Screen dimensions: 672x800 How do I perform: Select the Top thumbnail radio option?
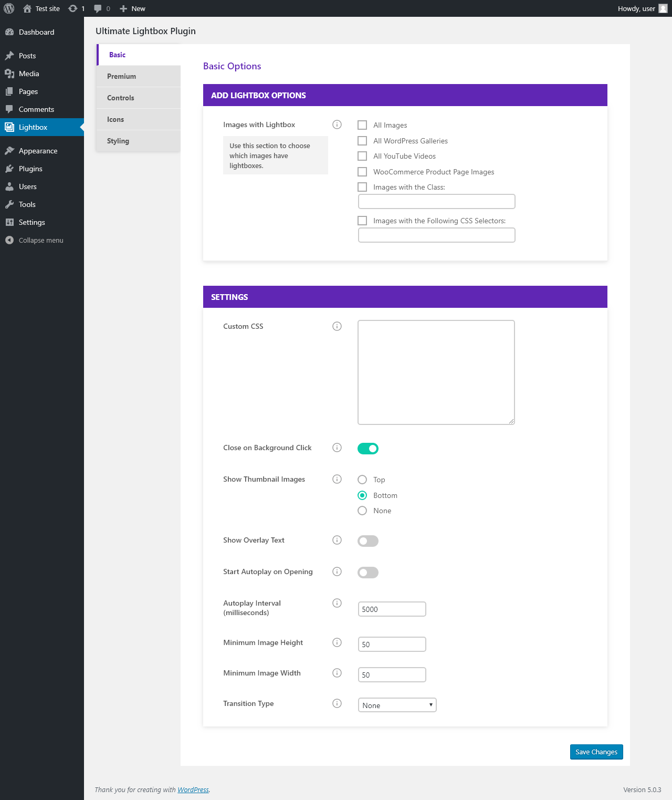(x=362, y=480)
